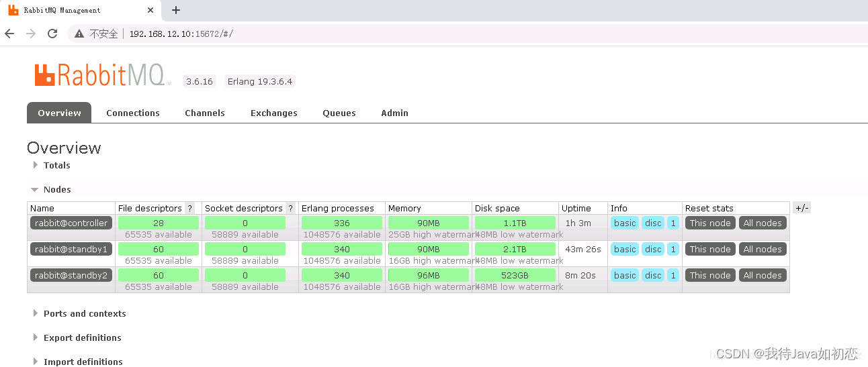Viewport: 868px width, 367px height.
Task: Close the RabbitMQ Management browser tab
Action: pos(150,10)
